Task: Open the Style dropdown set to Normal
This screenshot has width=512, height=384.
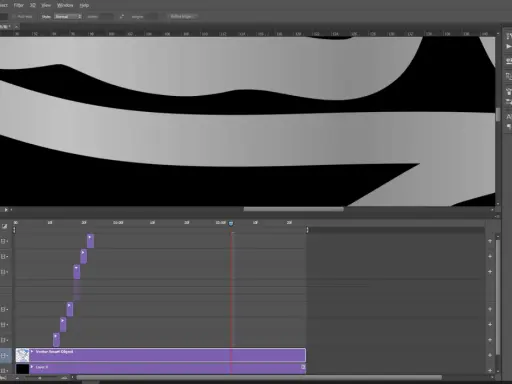Action: [x=68, y=16]
